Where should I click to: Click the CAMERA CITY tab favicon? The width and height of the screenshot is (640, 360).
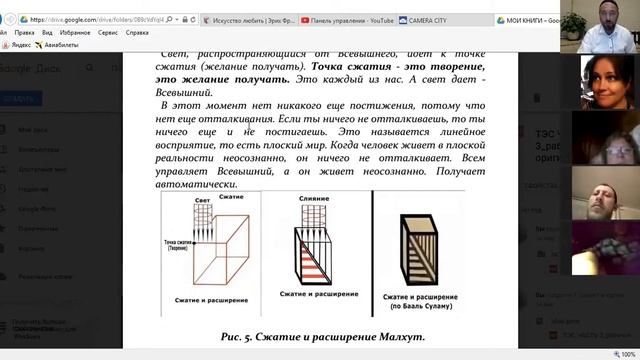(403, 20)
